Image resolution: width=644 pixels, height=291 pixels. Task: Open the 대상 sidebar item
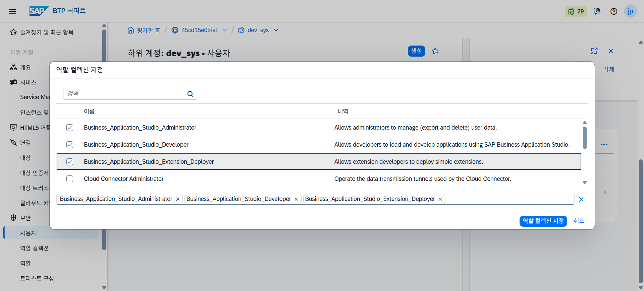pyautogui.click(x=25, y=158)
